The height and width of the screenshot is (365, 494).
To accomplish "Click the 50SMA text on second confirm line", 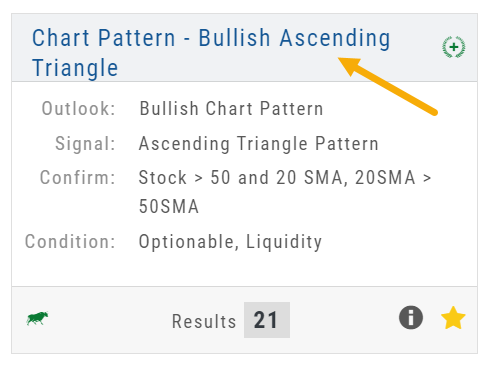I will click(x=169, y=206).
